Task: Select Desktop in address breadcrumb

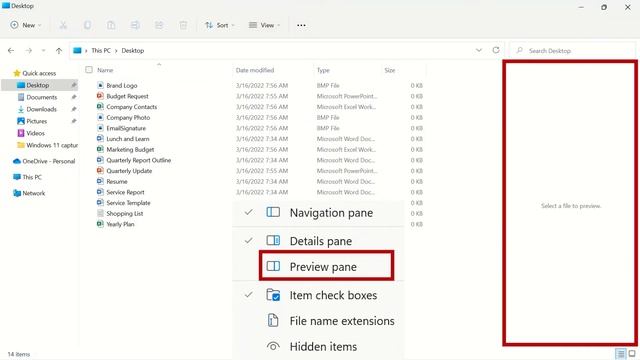Action: (x=133, y=51)
